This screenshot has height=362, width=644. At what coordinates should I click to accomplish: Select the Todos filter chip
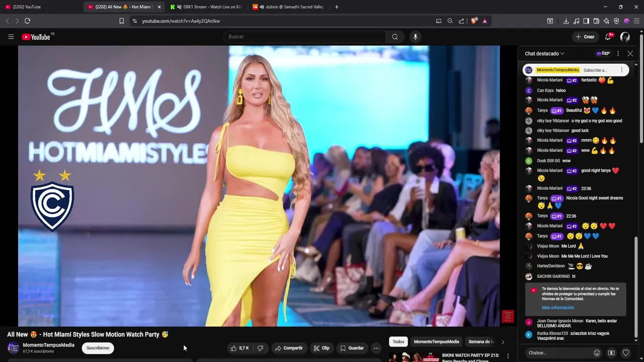click(x=398, y=342)
